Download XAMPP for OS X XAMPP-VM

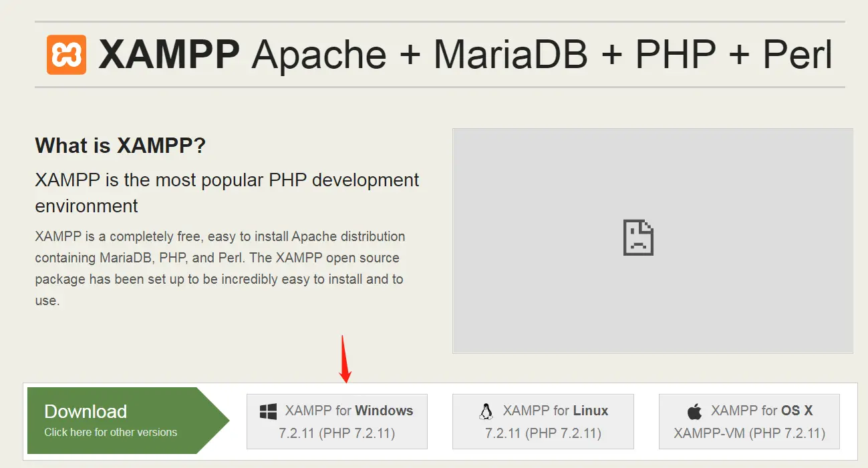[749, 421]
